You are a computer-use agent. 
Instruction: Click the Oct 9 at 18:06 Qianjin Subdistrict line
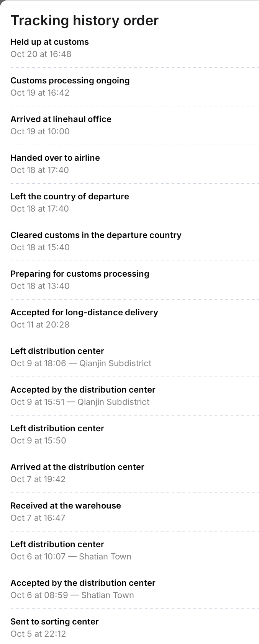coord(81,364)
